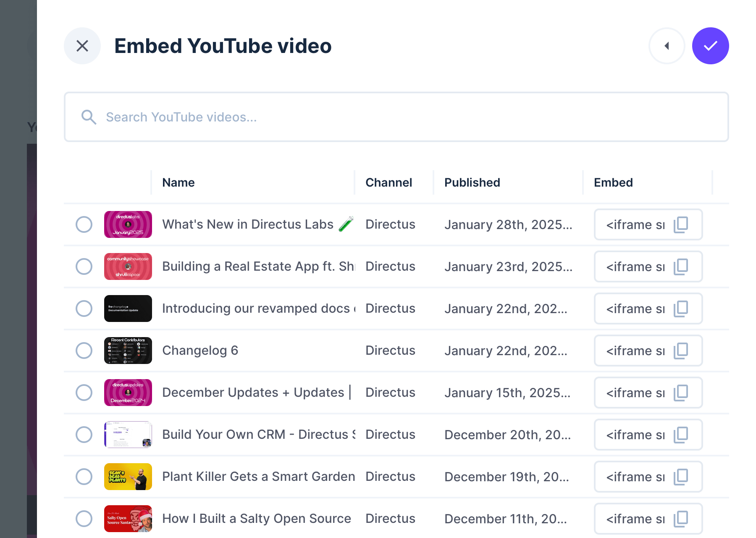Copy embed code for Changelog 6
The height and width of the screenshot is (538, 756).
tap(681, 351)
